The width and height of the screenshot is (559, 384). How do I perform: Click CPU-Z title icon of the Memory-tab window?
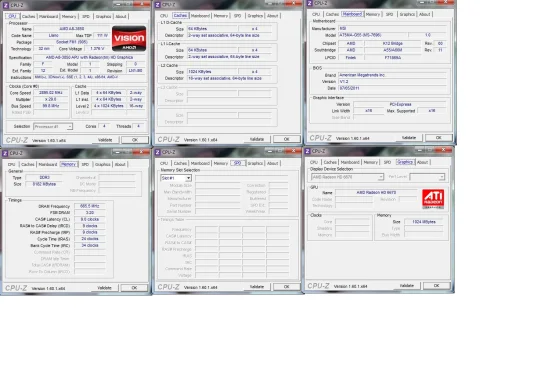tap(5, 153)
